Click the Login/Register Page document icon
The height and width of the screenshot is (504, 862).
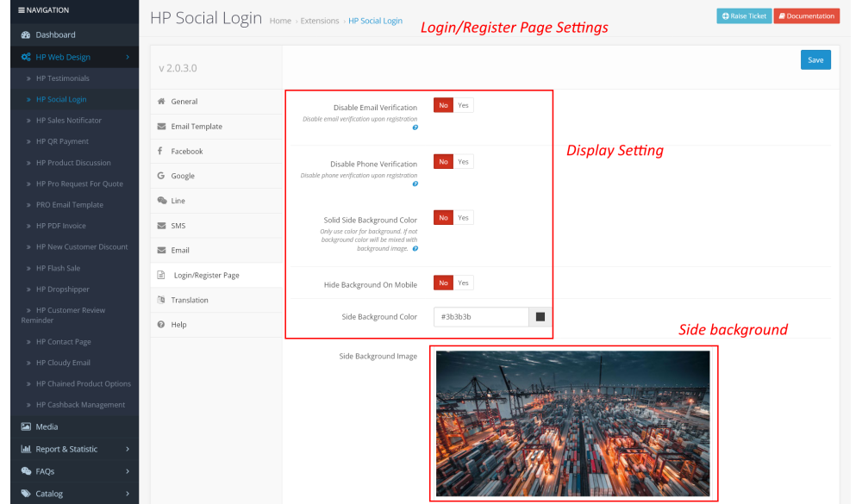[x=161, y=275]
